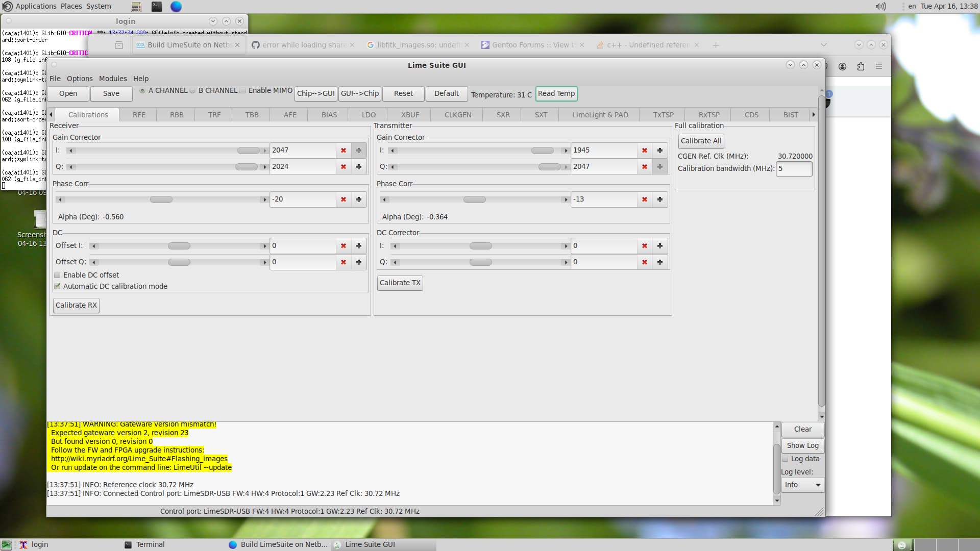Open the Modules menu
The width and height of the screenshot is (980, 551).
113,79
